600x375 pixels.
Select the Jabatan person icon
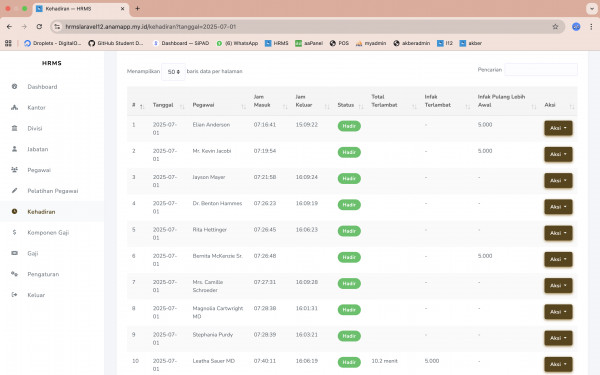(x=15, y=149)
